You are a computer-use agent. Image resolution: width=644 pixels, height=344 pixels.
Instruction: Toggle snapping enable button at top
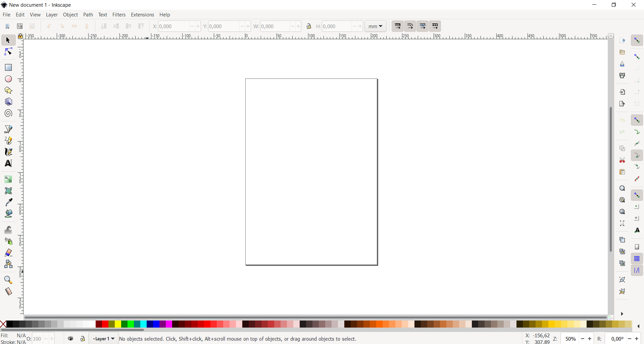pyautogui.click(x=637, y=40)
